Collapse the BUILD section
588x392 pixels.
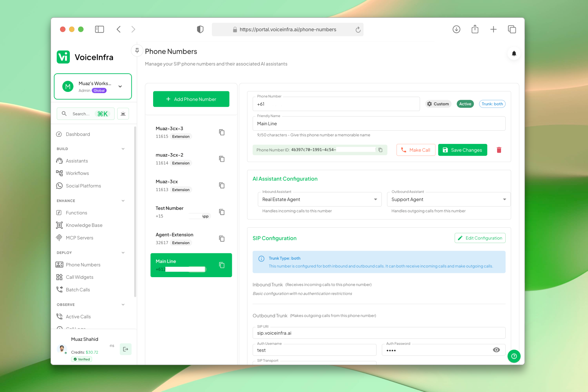click(123, 149)
